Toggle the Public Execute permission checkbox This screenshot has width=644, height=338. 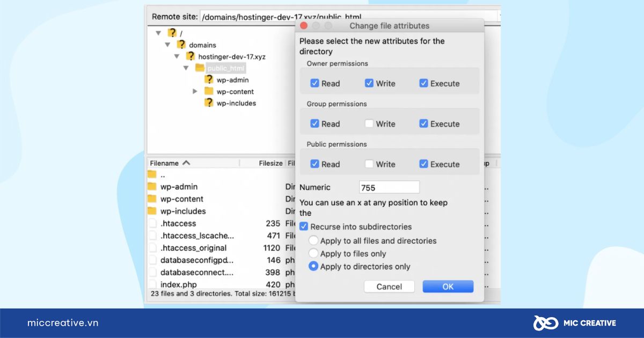pyautogui.click(x=423, y=164)
